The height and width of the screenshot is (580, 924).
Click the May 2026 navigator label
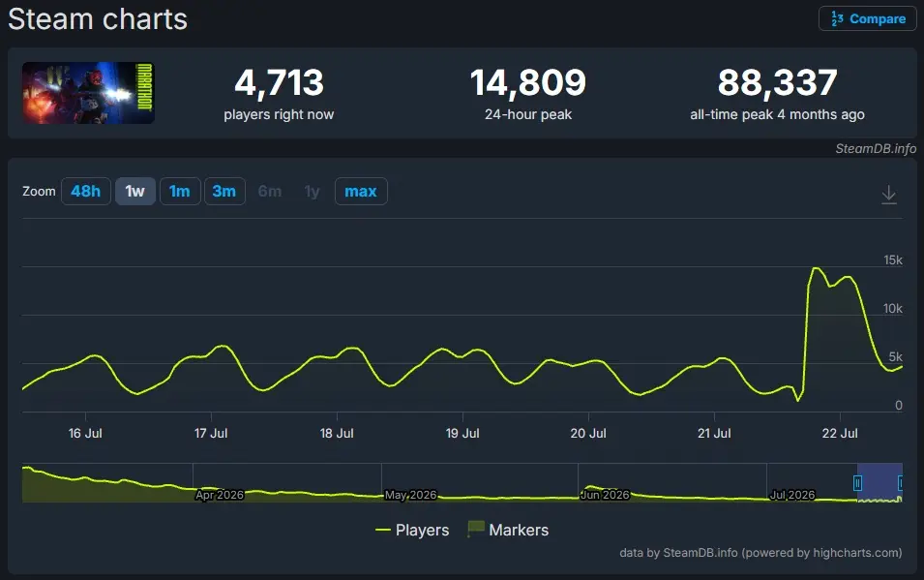click(x=411, y=495)
